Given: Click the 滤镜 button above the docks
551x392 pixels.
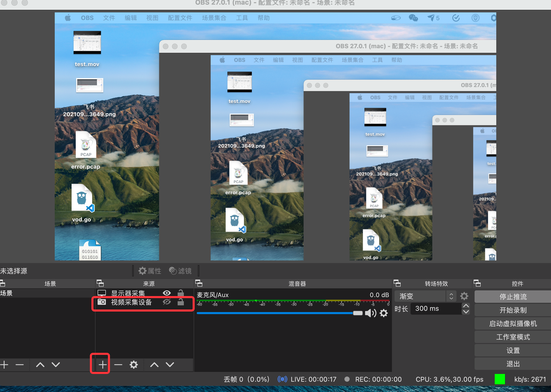Looking at the screenshot, I should pos(180,271).
